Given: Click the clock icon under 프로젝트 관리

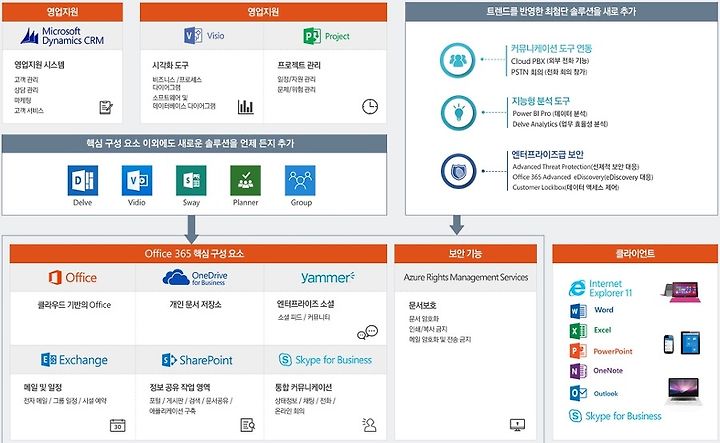Looking at the screenshot, I should point(370,107).
